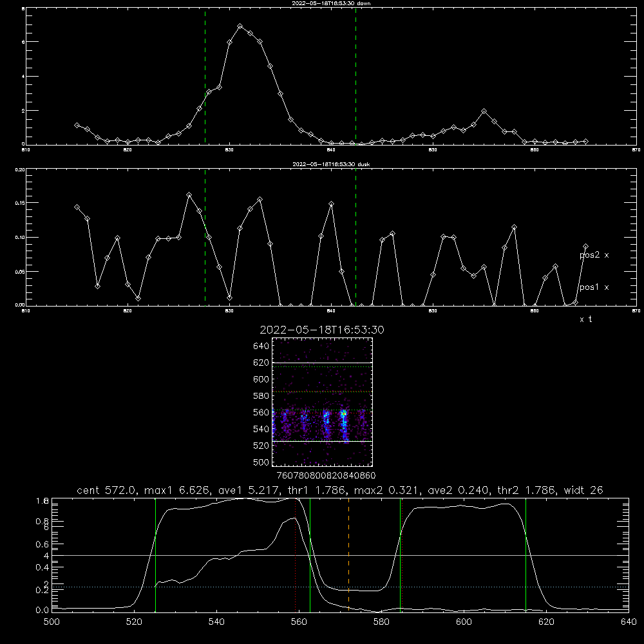Click the y-axis label 640 on spectrogram
The width and height of the screenshot is (644, 644).
coord(261,346)
